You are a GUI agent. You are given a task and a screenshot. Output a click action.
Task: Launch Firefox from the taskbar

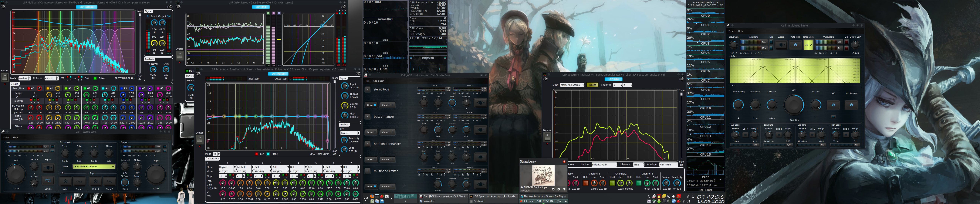(372, 196)
